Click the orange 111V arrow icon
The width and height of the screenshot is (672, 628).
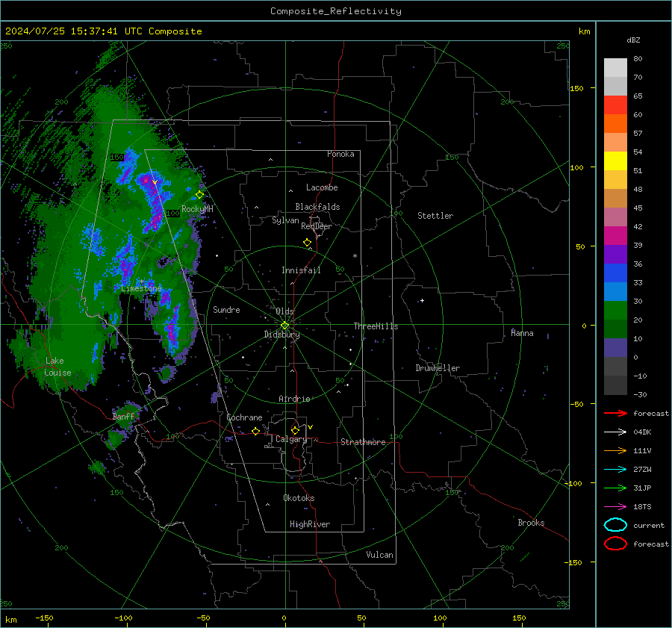click(615, 450)
